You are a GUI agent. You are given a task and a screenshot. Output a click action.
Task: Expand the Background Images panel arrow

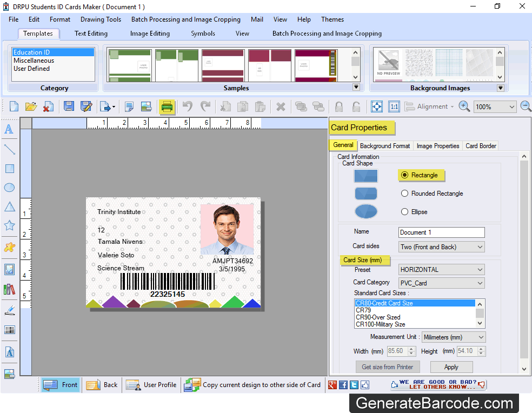500,88
